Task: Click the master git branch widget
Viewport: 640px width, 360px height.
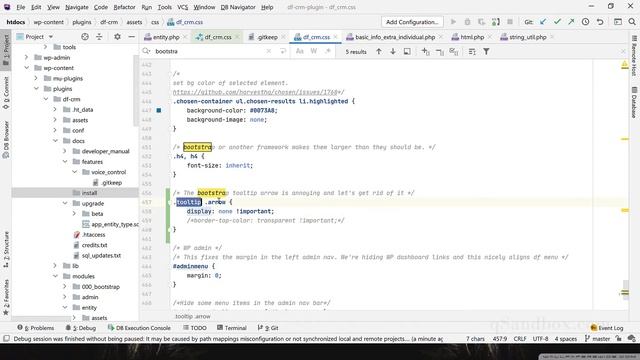Action: [x=597, y=339]
